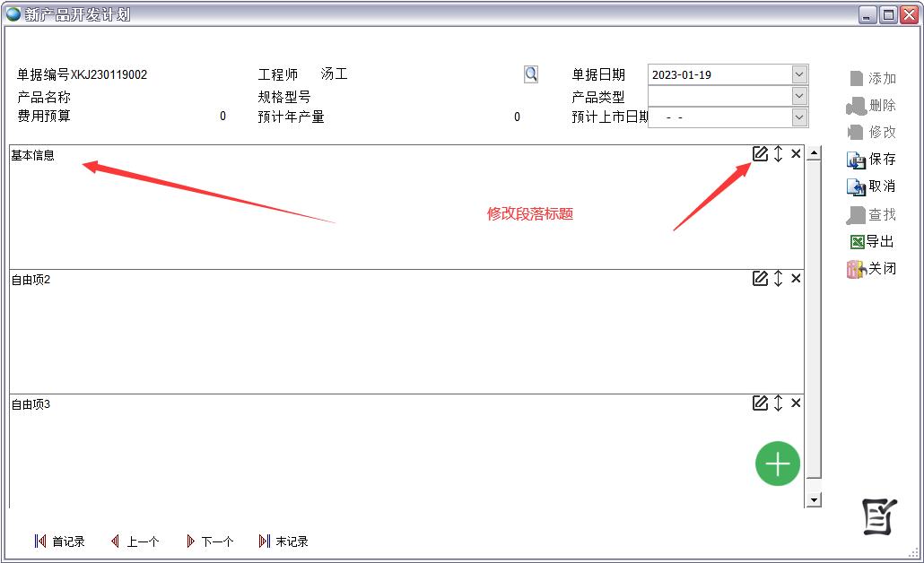Expand the 产品类型 dropdown list

click(x=799, y=96)
